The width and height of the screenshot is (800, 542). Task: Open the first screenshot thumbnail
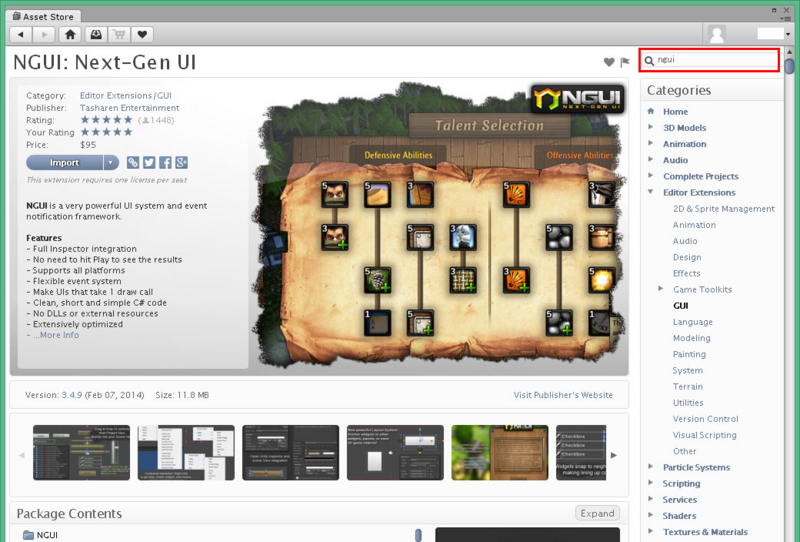coord(82,453)
